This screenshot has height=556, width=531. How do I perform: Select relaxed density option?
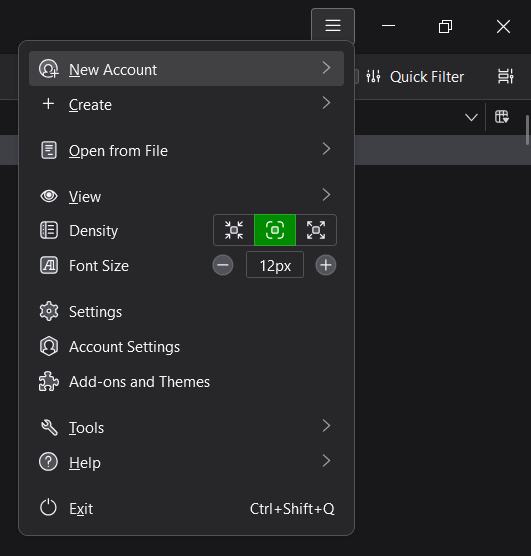(x=316, y=230)
